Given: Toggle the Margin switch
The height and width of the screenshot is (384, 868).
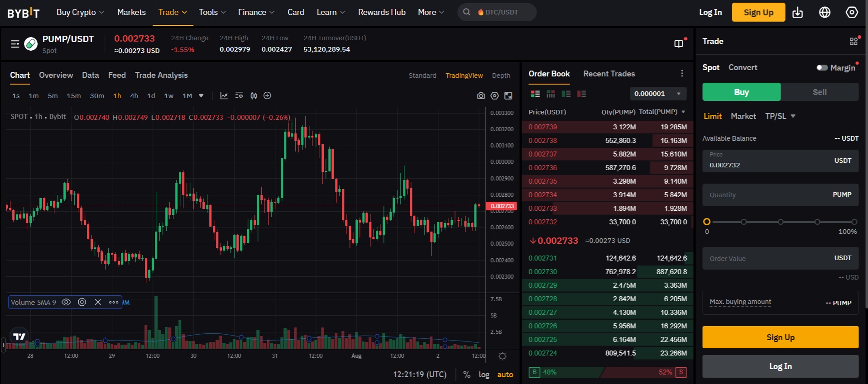Looking at the screenshot, I should tap(822, 67).
